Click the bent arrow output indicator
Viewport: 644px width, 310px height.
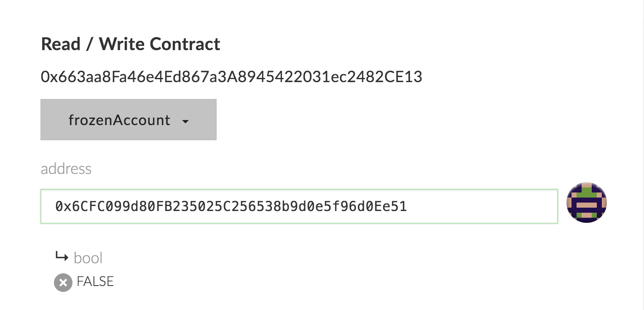pyautogui.click(x=62, y=256)
